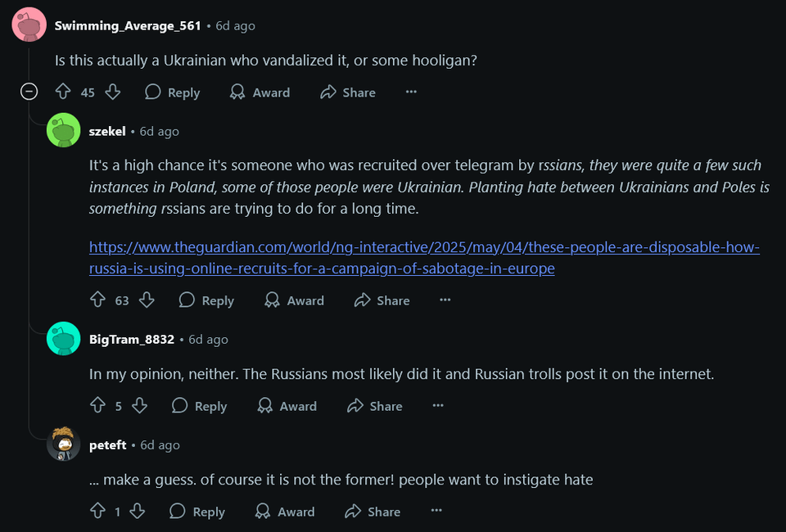The image size is (786, 532).
Task: Open the Guardian article link
Action: click(x=424, y=258)
